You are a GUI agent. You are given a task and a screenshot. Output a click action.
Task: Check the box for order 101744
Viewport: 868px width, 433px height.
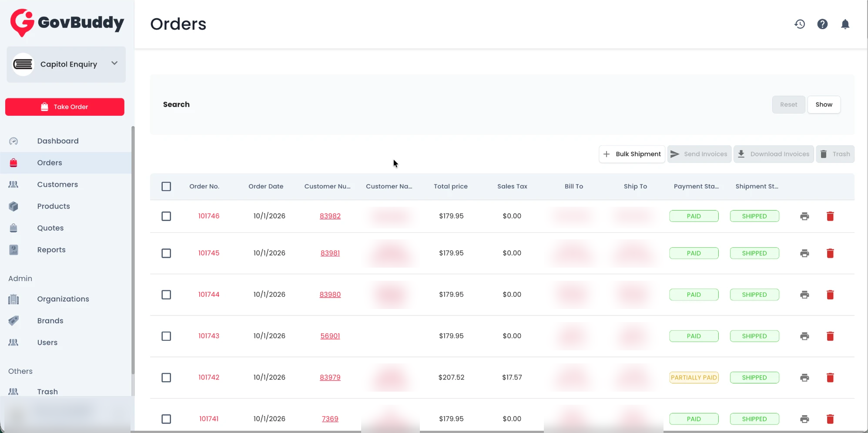(166, 295)
